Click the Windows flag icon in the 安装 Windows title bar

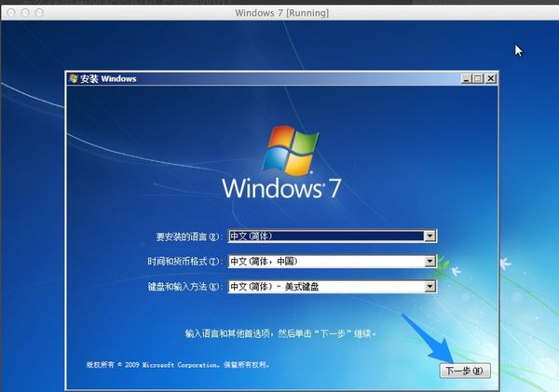[73, 78]
